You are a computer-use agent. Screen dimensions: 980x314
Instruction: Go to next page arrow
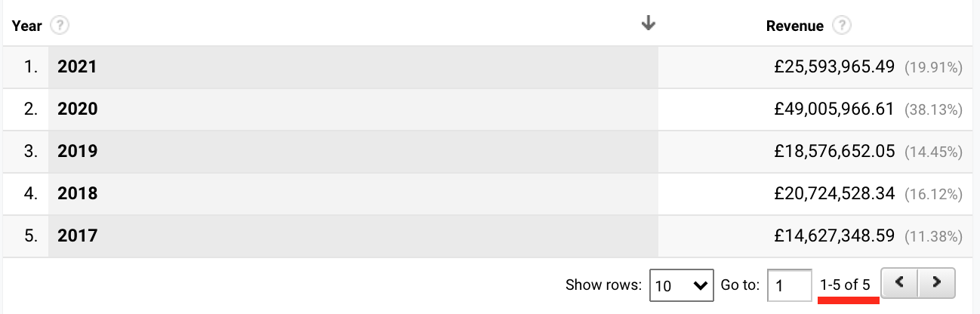click(937, 283)
